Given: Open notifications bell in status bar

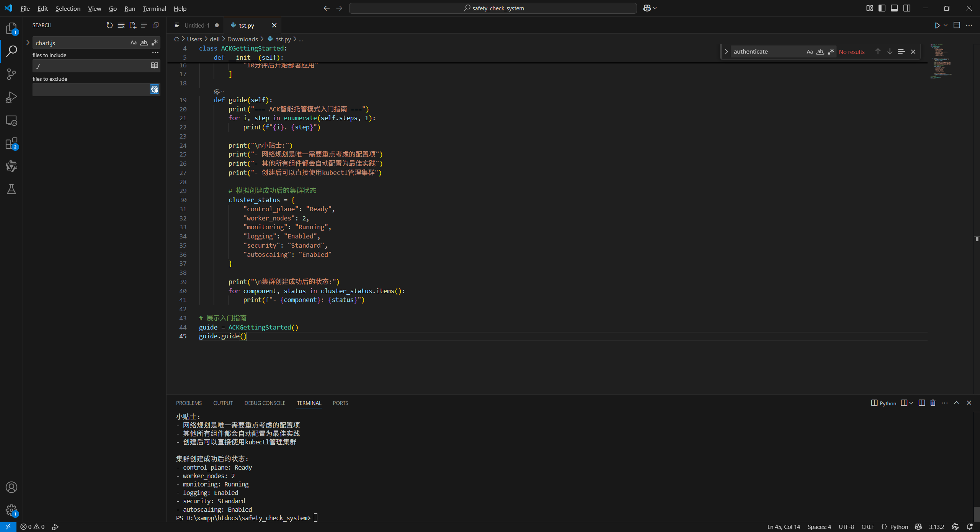Looking at the screenshot, I should point(970,527).
